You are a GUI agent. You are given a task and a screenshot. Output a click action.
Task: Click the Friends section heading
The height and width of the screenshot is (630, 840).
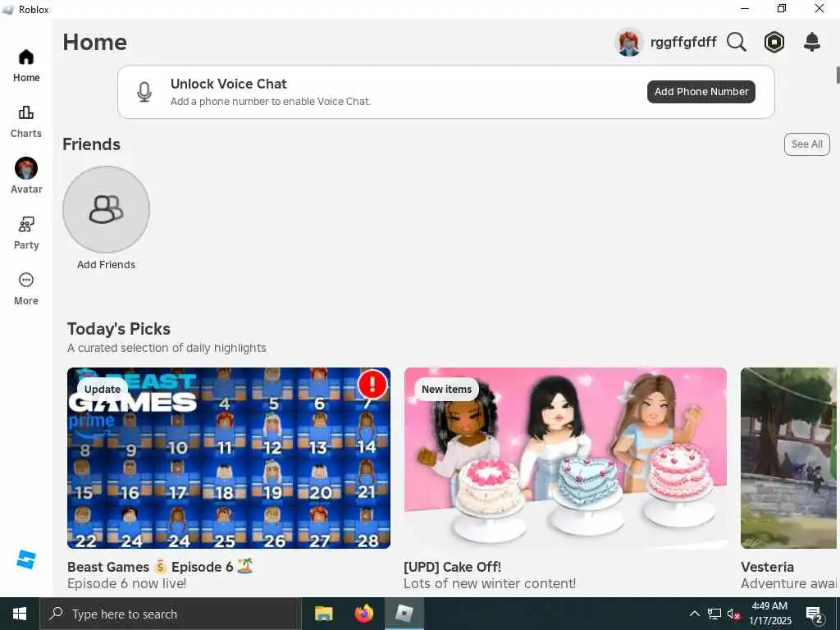[x=92, y=144]
